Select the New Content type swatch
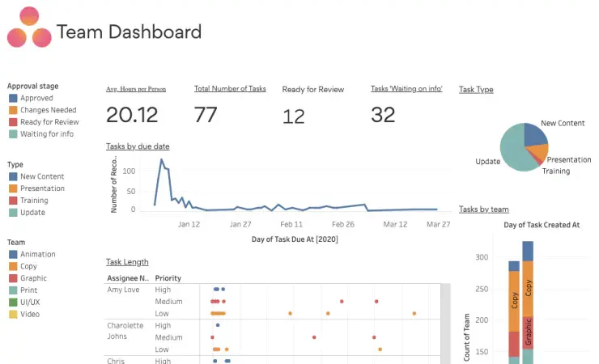Viewport: 599px width, 364px height. tap(13, 176)
